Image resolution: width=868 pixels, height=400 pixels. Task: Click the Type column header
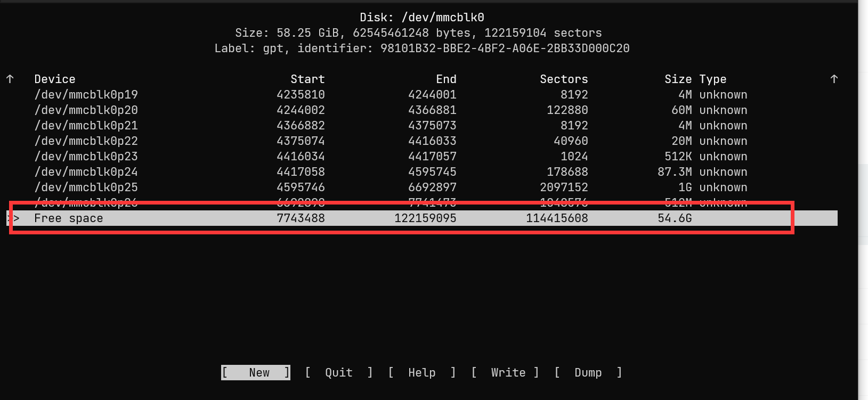coord(712,79)
